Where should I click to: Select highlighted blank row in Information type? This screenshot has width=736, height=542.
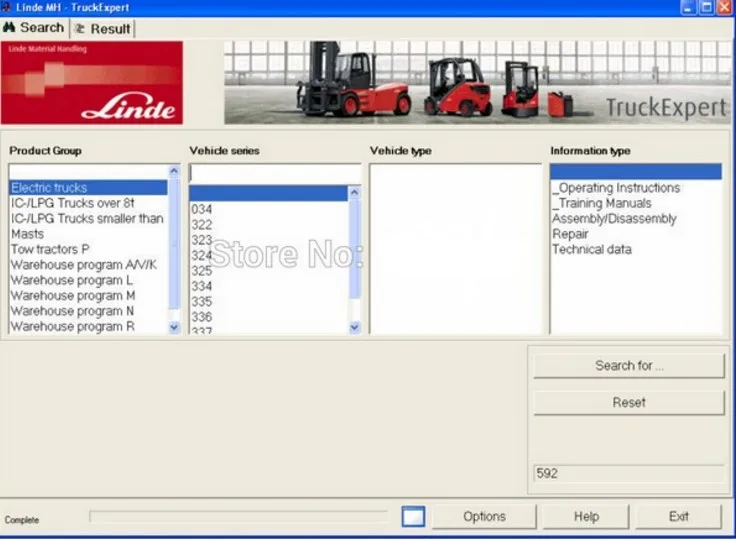(636, 172)
